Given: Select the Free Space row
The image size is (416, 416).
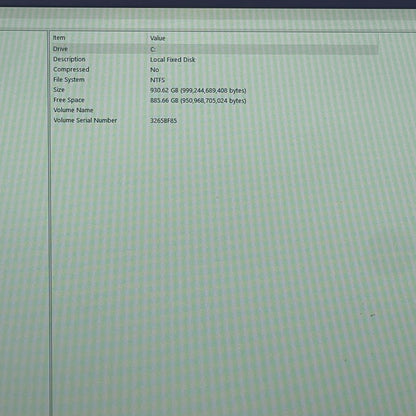Looking at the screenshot, I should (215, 100).
